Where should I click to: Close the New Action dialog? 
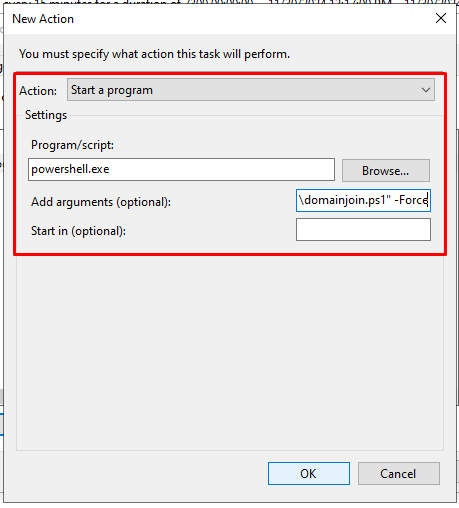pos(441,18)
